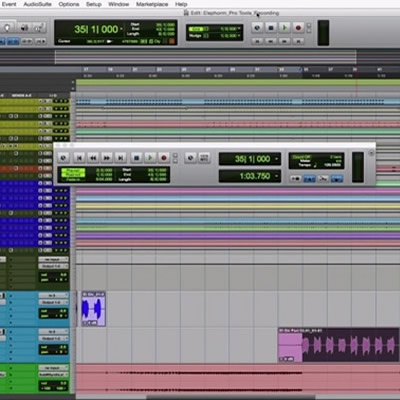This screenshot has height=400, width=400.
Task: Click Rewind below the Edit toolbar Stop button
Action: click(x=271, y=41)
